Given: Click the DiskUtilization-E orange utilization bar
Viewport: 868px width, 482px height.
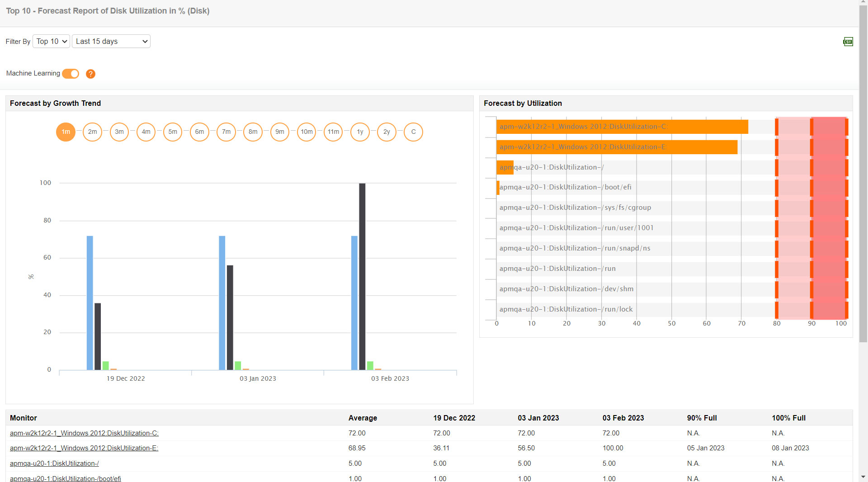Looking at the screenshot, I should (x=615, y=147).
